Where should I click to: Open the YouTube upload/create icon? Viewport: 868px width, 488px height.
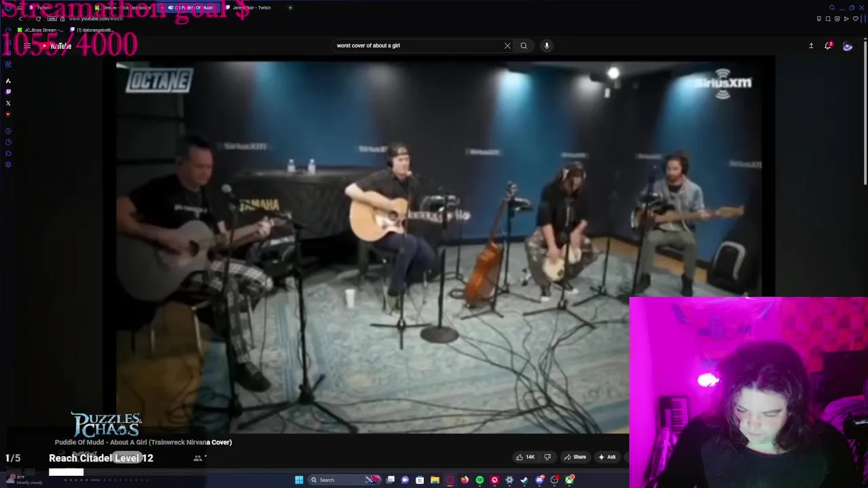[x=811, y=45]
